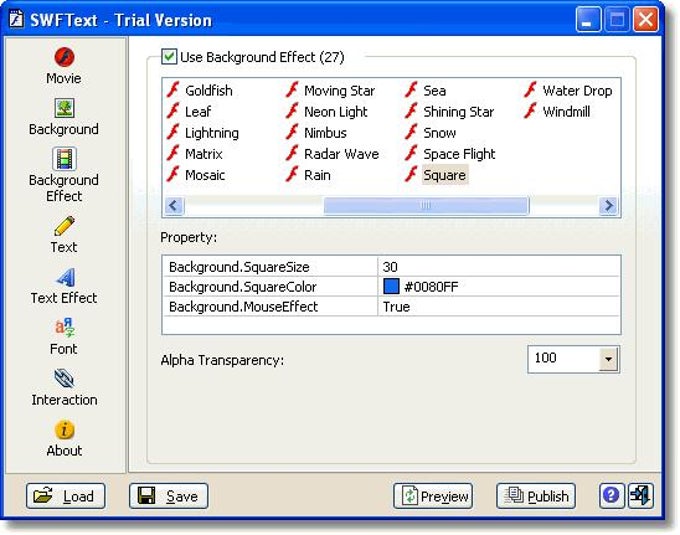
Task: Preview the Flash text movie
Action: (433, 496)
